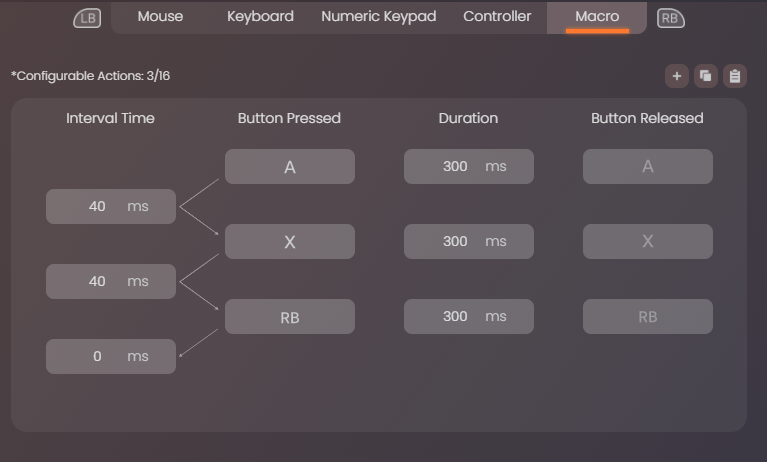Click the Button Released column header
The image size is (767, 462).
click(647, 118)
